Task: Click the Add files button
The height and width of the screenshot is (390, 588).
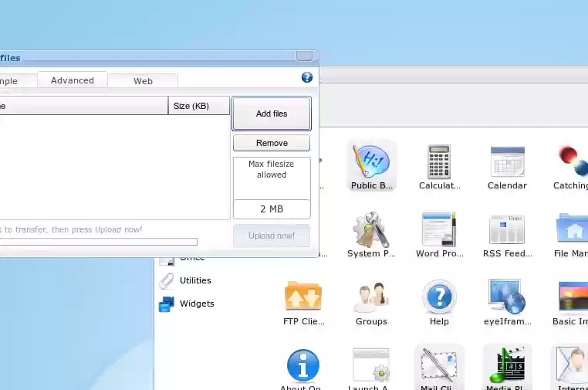Action: 272,114
